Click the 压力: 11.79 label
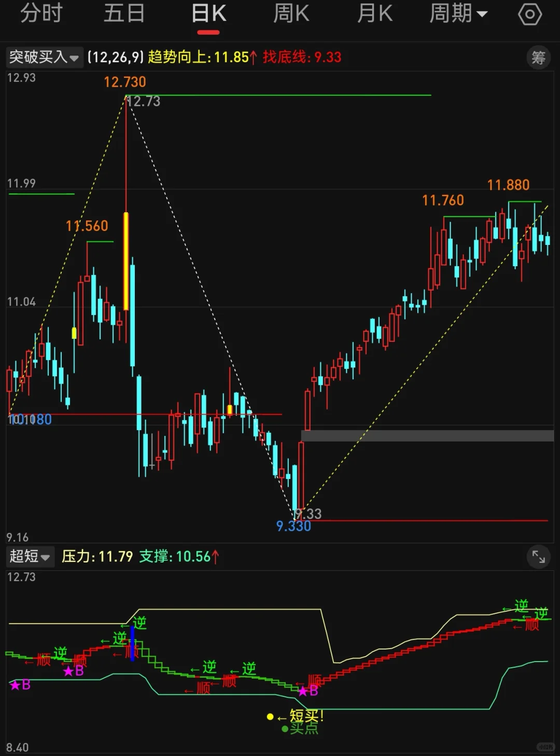The width and height of the screenshot is (560, 756). 97,557
